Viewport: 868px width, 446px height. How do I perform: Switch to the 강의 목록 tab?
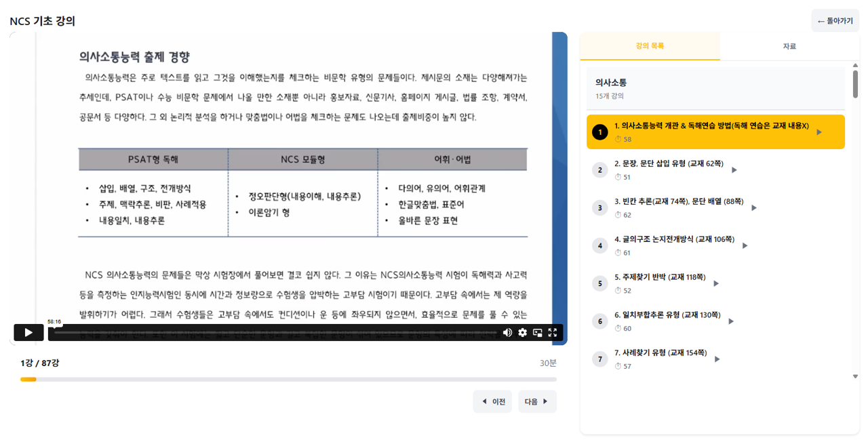pos(650,45)
